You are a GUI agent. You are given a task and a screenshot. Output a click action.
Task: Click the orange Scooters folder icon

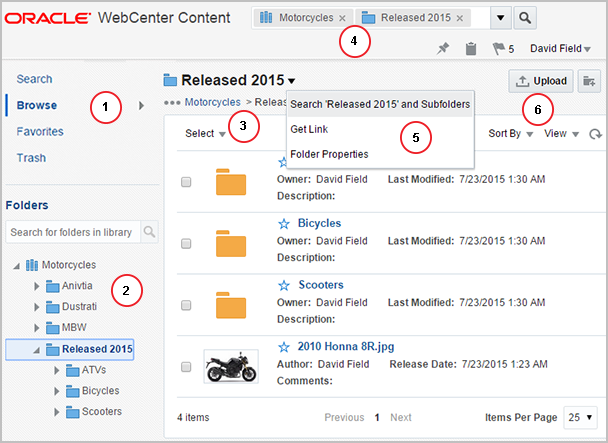[231, 305]
